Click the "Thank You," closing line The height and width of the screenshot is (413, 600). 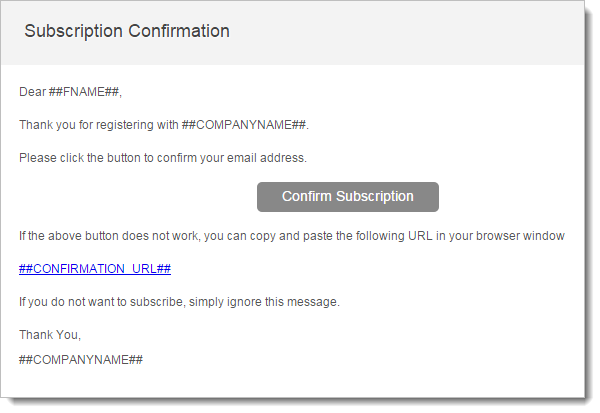click(50, 335)
